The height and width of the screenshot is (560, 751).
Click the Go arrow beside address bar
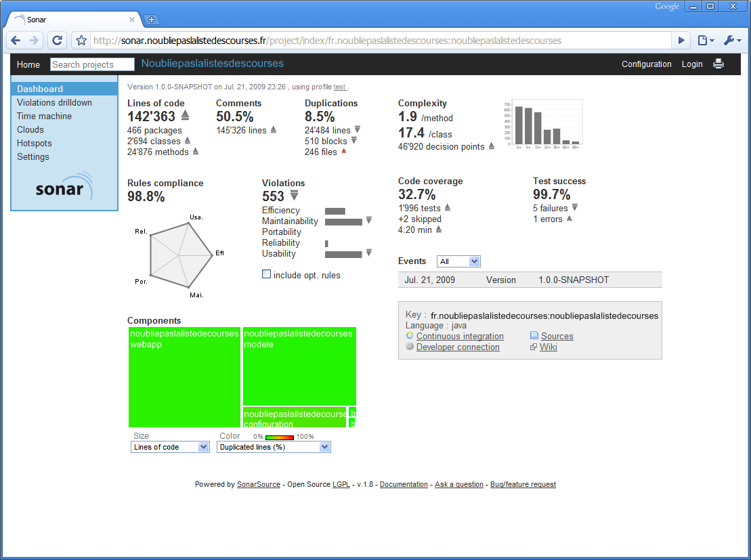[681, 41]
